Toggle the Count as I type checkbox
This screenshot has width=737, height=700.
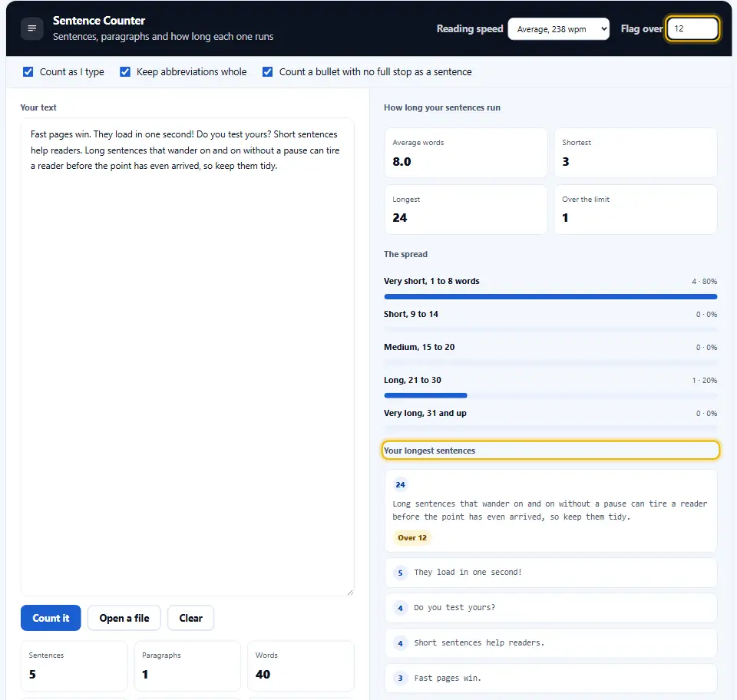pos(28,72)
